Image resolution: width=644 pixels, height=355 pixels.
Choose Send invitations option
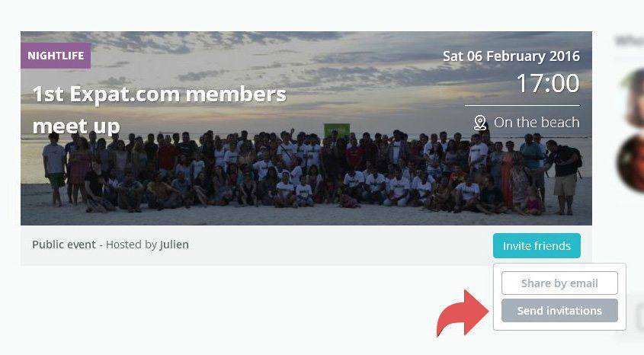click(x=559, y=311)
